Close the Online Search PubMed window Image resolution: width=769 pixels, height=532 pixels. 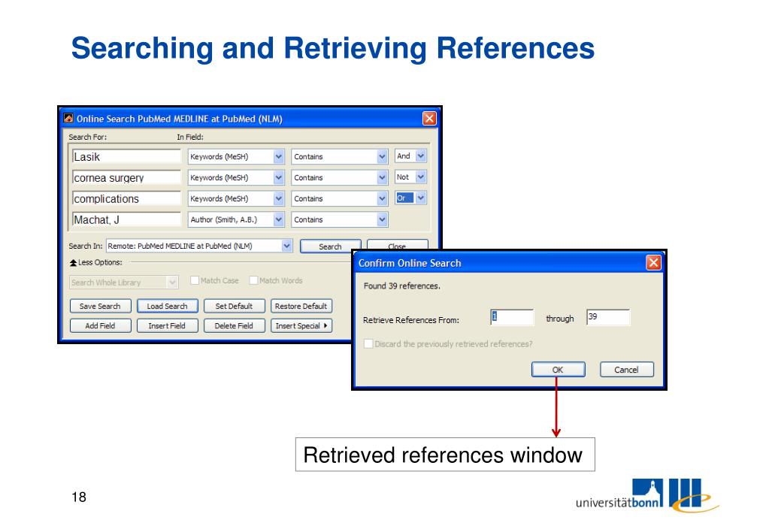pyautogui.click(x=429, y=118)
